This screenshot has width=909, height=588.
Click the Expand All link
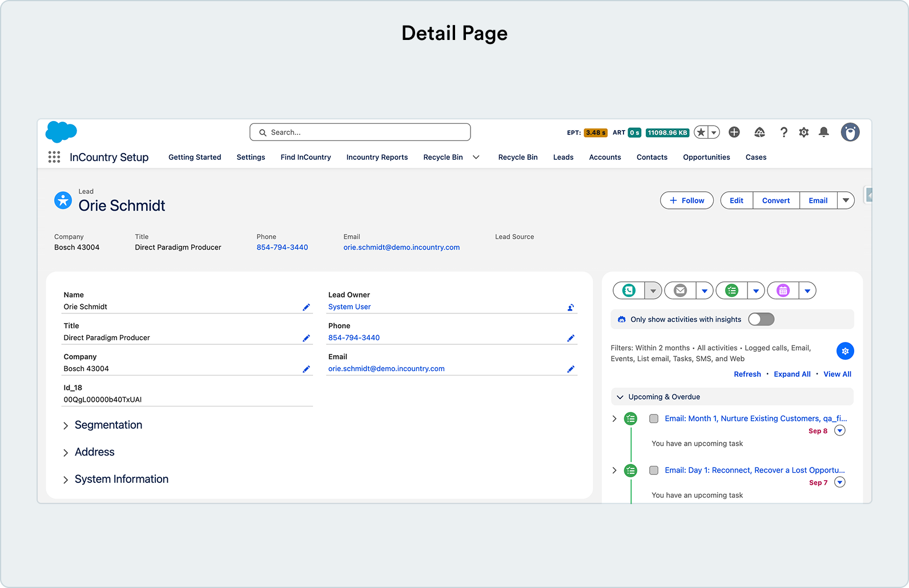(x=792, y=374)
